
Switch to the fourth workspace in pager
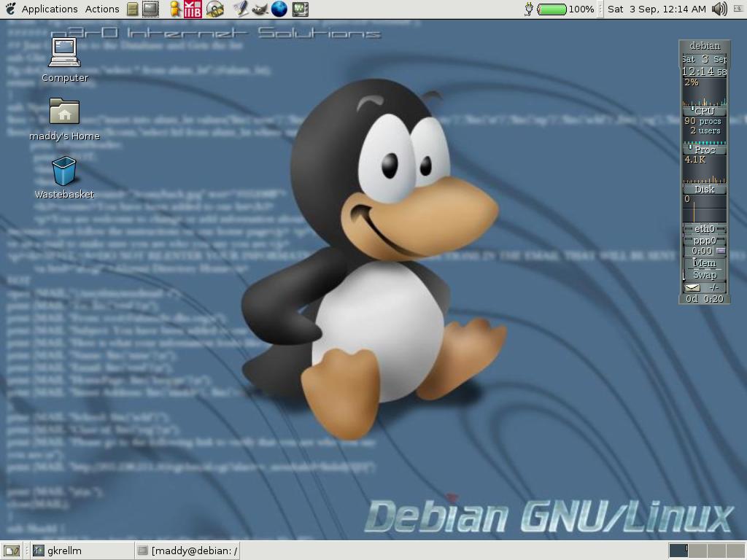(x=735, y=551)
